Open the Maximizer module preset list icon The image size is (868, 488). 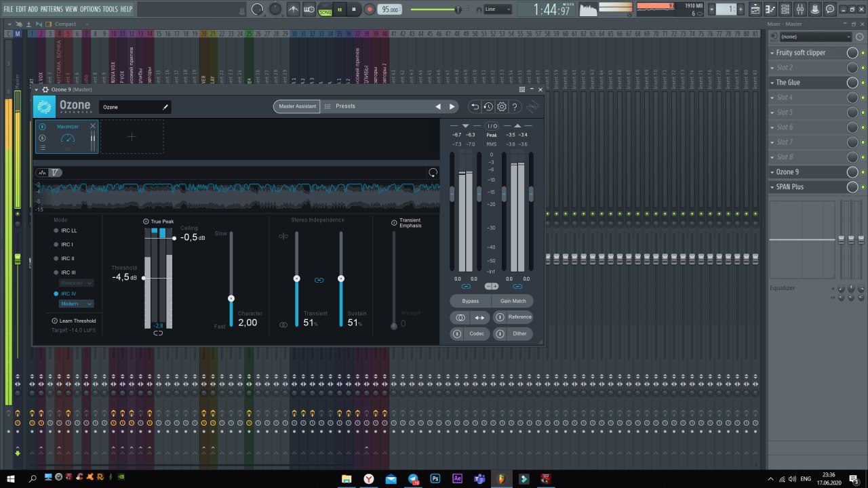[x=42, y=147]
